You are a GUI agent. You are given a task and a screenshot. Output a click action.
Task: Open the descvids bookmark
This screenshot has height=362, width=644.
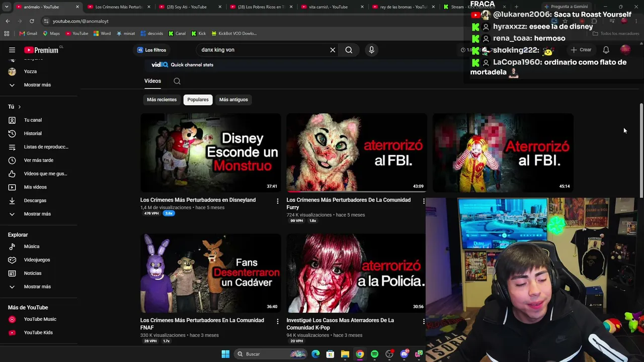(x=151, y=34)
